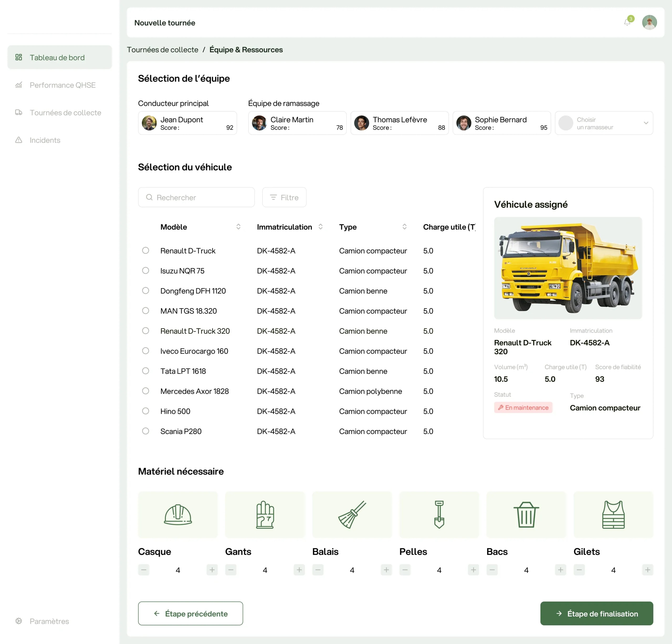Select the Dongfeng DFH 1120 radio button
Image resolution: width=672 pixels, height=644 pixels.
(145, 290)
